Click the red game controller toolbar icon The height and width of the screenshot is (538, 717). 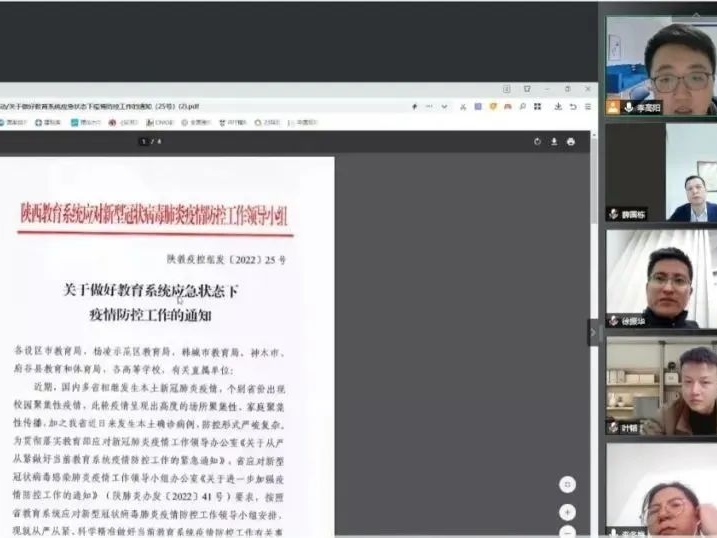[508, 107]
